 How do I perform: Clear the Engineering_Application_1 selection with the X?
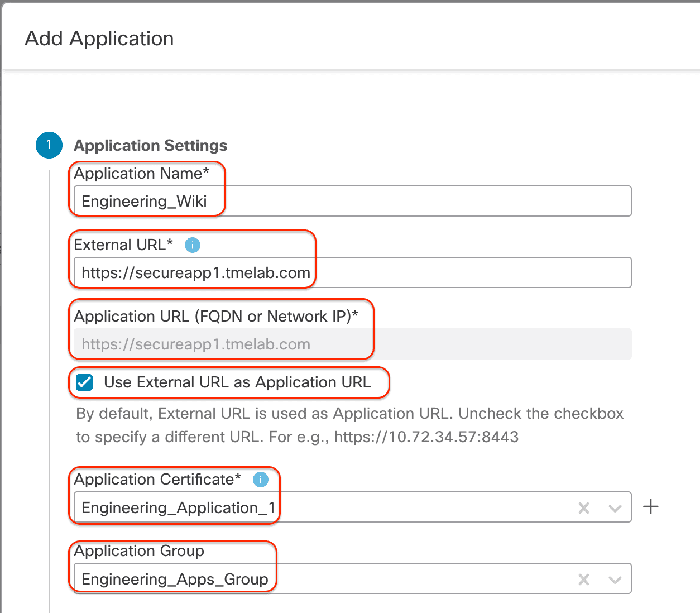pyautogui.click(x=584, y=508)
